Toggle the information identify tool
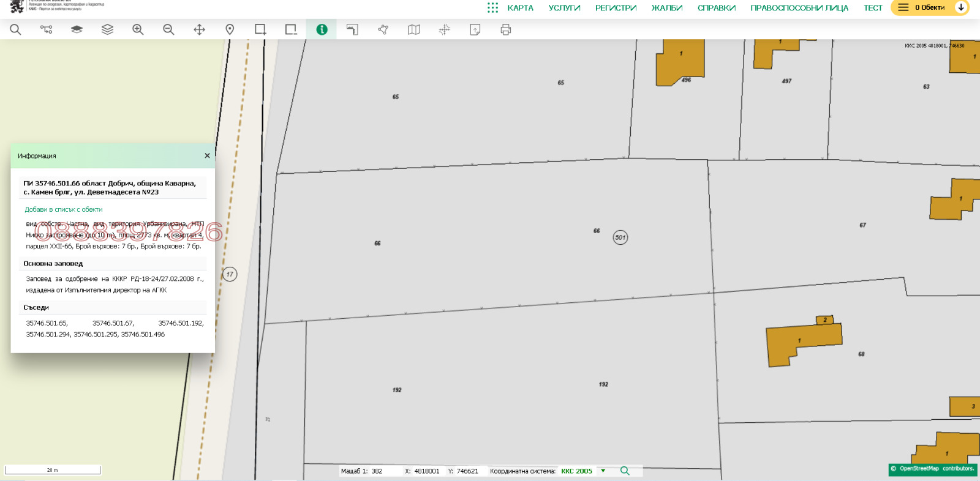The height and width of the screenshot is (481, 980). point(322,29)
